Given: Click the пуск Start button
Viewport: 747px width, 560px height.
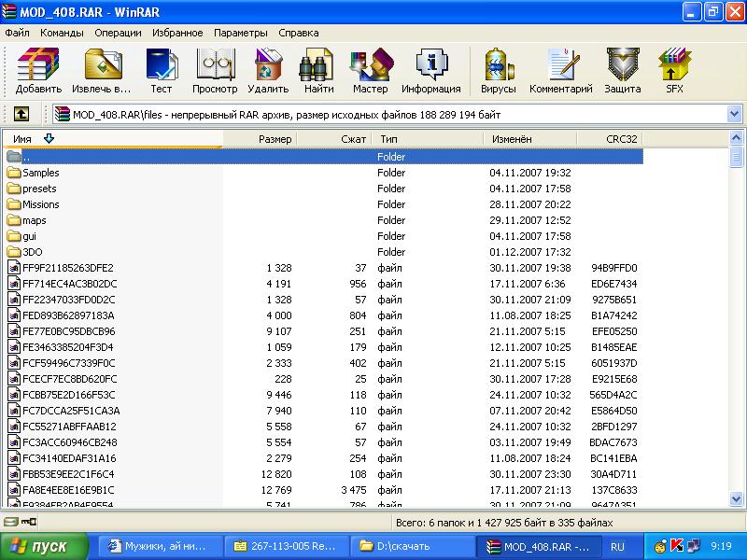Looking at the screenshot, I should tap(44, 546).
